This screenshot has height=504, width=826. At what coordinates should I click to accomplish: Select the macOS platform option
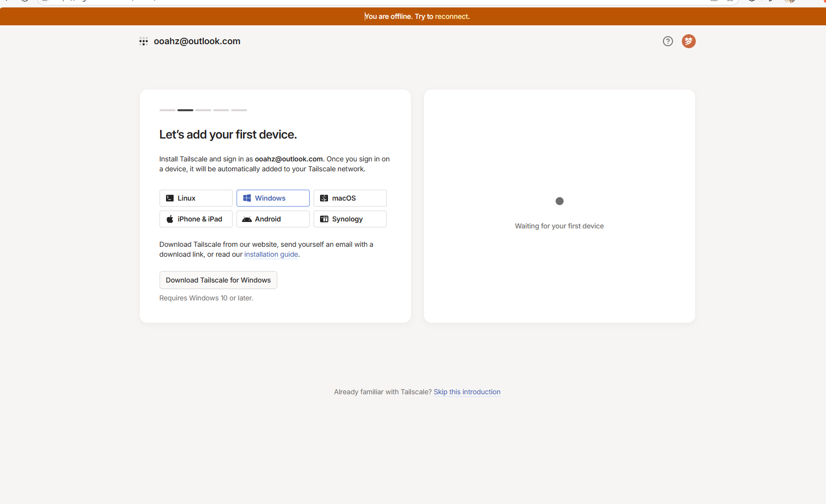coord(350,198)
